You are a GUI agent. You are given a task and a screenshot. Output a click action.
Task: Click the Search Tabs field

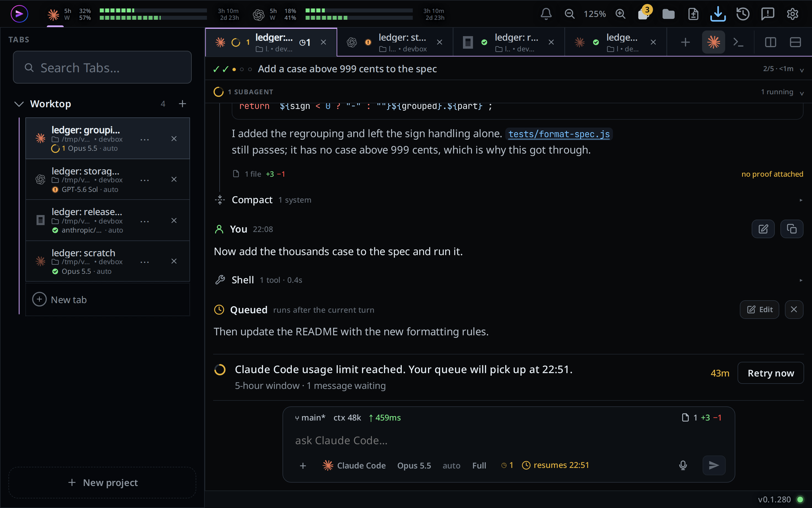pos(102,67)
